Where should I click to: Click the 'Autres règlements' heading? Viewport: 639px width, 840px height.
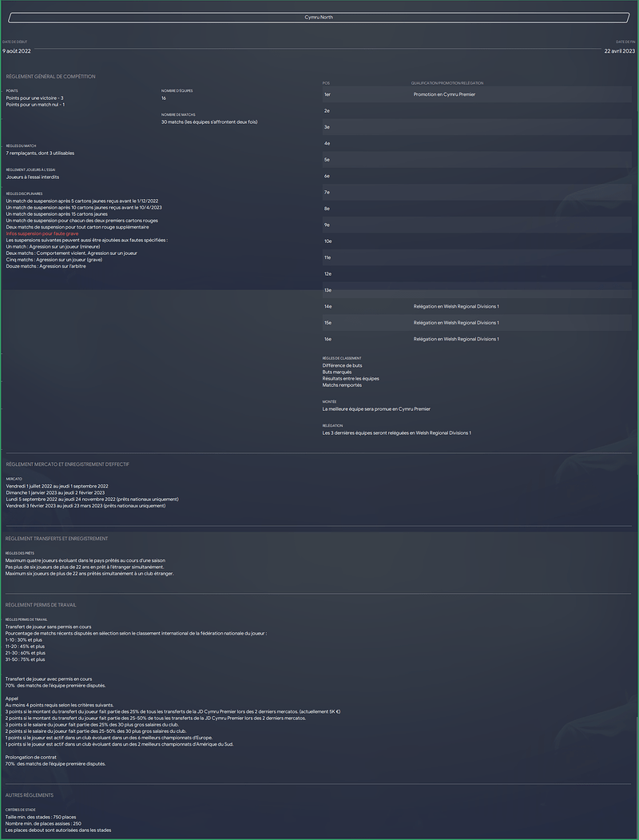click(x=30, y=795)
